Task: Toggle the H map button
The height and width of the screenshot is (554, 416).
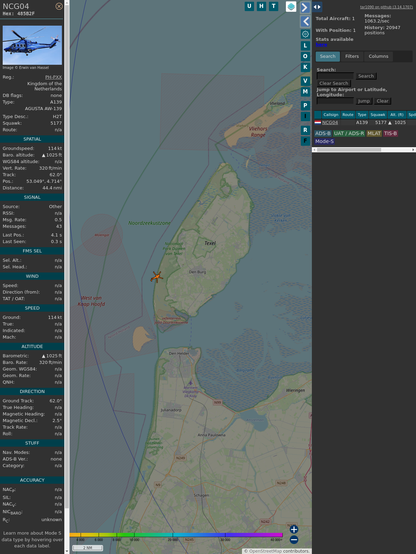Action: pyautogui.click(x=262, y=6)
